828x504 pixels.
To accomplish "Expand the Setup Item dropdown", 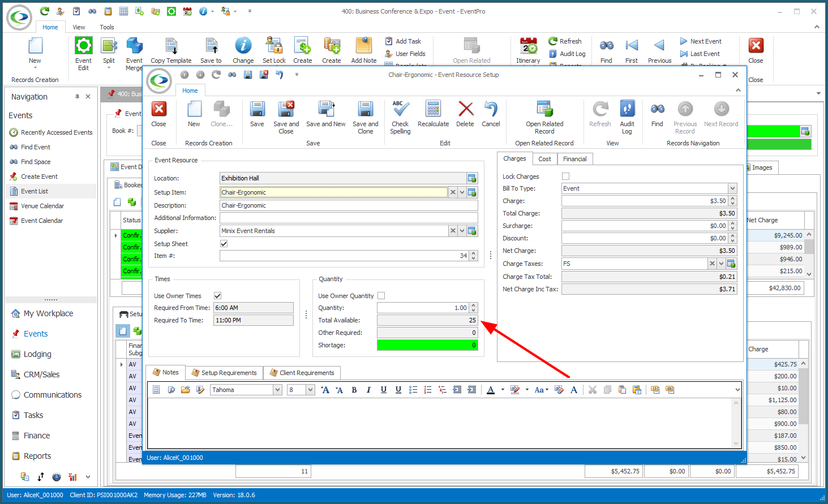I will click(462, 192).
